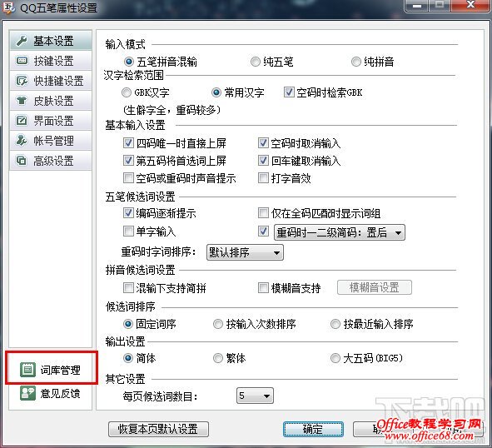This screenshot has height=448, width=492.
Task: Confirm settings with 确定 button
Action: [313, 429]
